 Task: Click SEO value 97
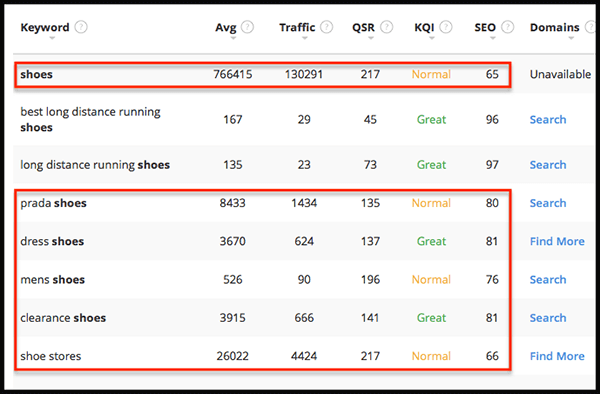click(x=492, y=165)
